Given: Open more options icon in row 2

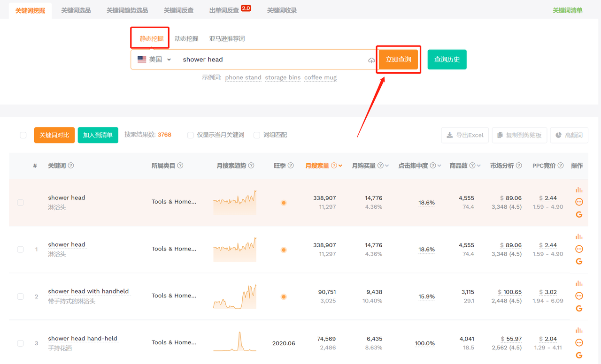Looking at the screenshot, I should point(579,296).
